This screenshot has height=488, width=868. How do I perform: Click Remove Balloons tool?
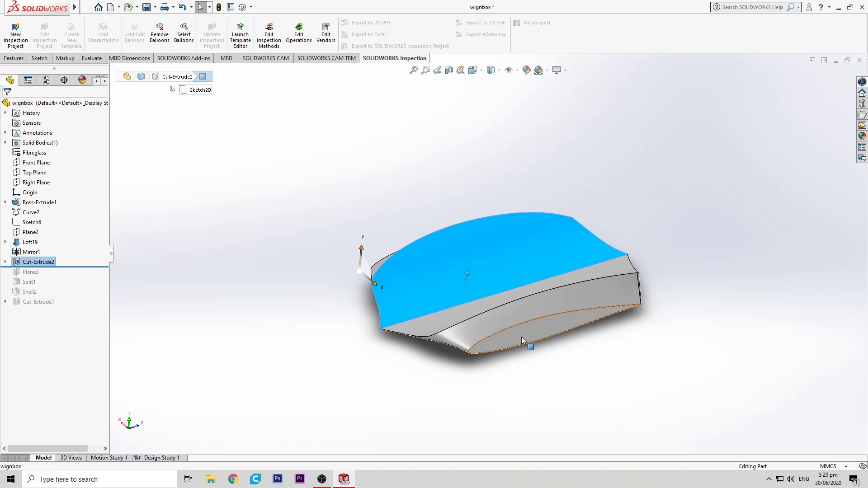[x=160, y=33]
